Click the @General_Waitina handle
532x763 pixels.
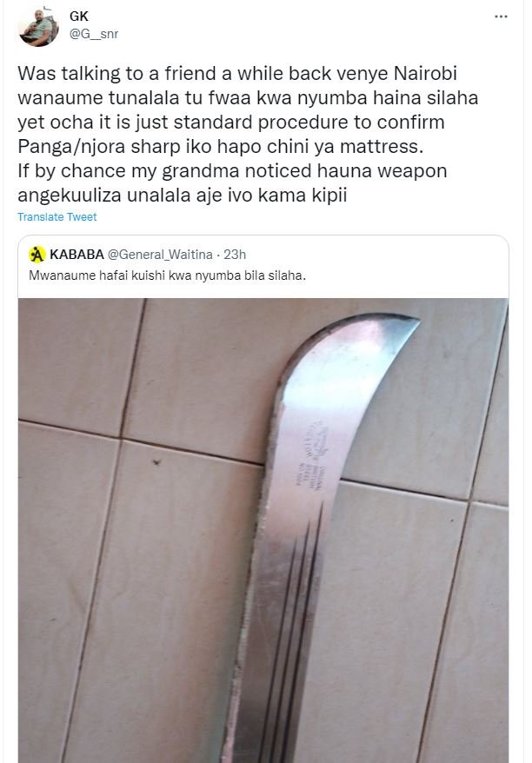click(160, 255)
